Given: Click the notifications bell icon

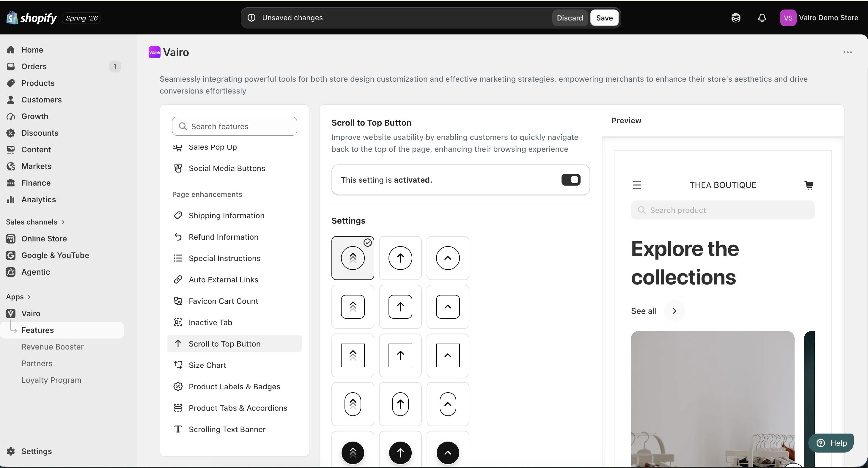Looking at the screenshot, I should [x=762, y=18].
